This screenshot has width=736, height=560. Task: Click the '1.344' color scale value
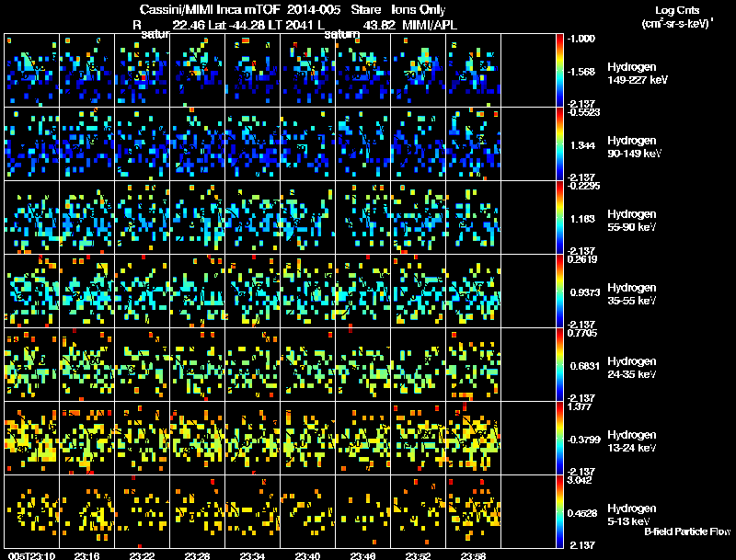point(582,145)
